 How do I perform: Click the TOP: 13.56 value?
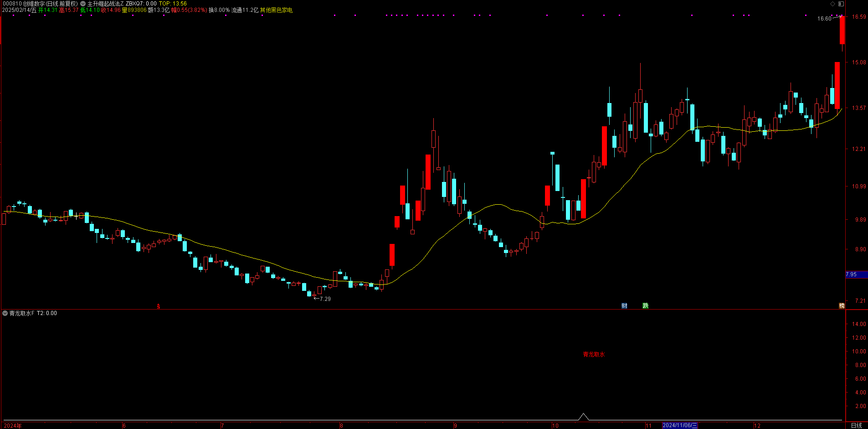173,4
